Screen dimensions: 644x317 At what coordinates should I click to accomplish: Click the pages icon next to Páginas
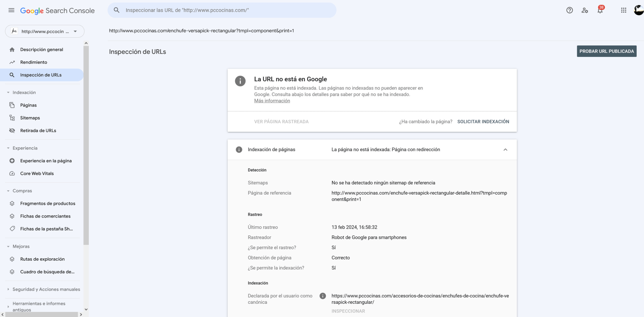click(x=12, y=105)
